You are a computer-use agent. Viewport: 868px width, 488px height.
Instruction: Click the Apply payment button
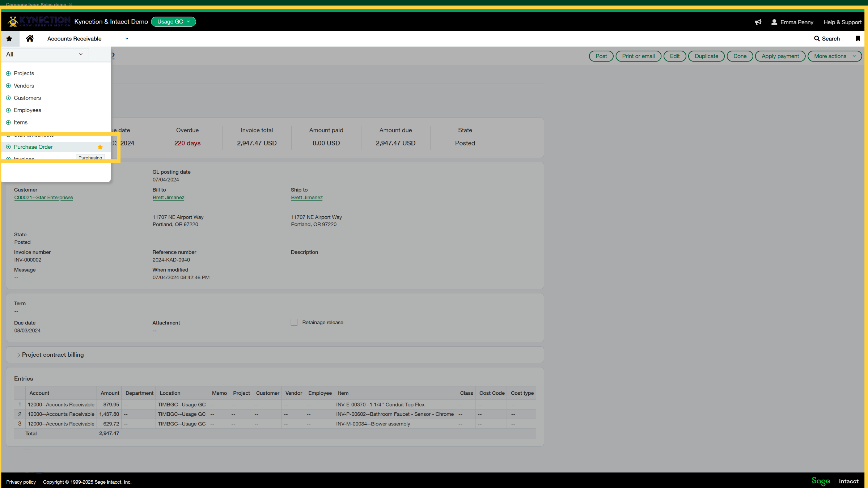[780, 56]
